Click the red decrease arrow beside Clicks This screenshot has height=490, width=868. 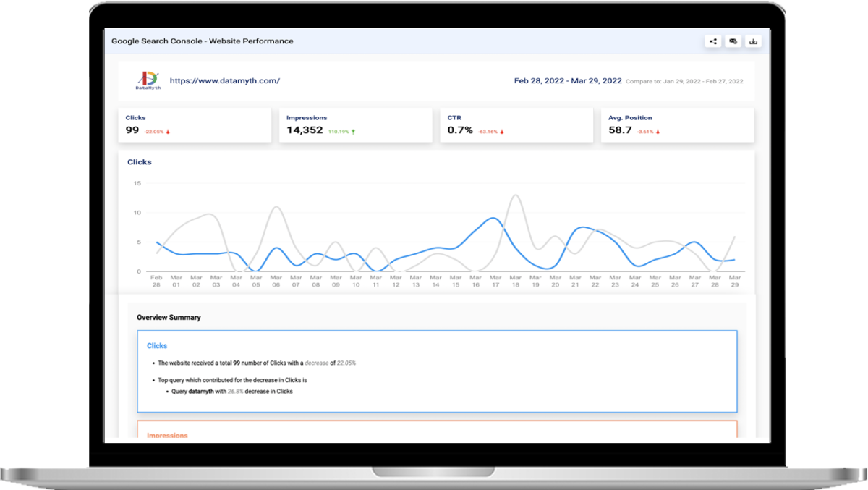point(169,133)
